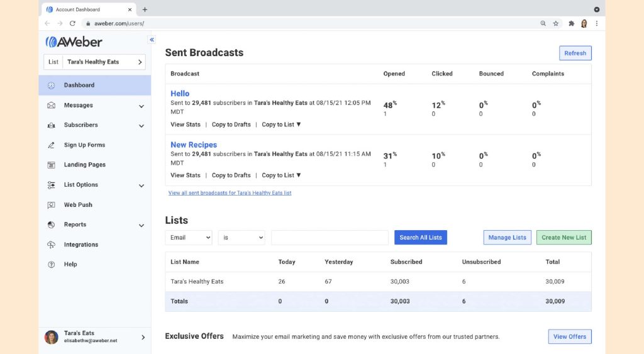Click the Landing Pages icon
Viewport: 644px width, 354px height.
[52, 165]
